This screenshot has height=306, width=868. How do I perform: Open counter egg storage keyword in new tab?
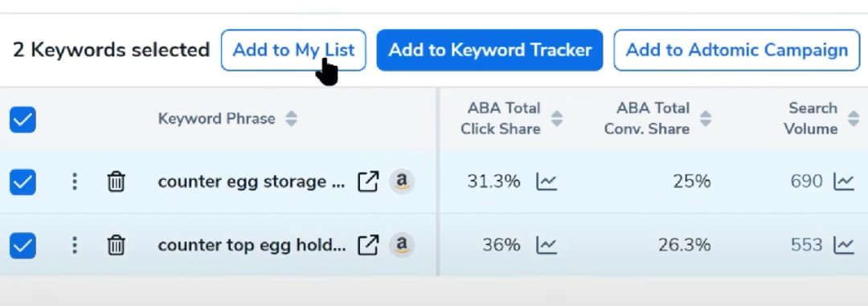click(368, 182)
